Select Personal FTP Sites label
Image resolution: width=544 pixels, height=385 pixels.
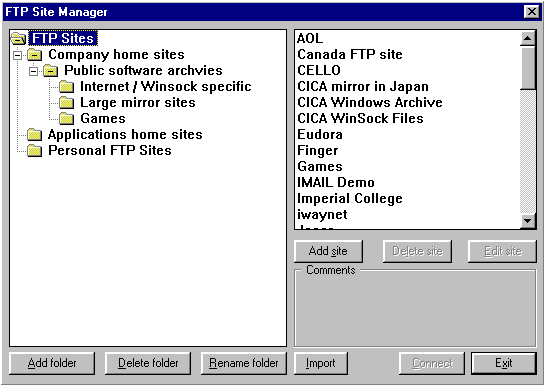[110, 151]
